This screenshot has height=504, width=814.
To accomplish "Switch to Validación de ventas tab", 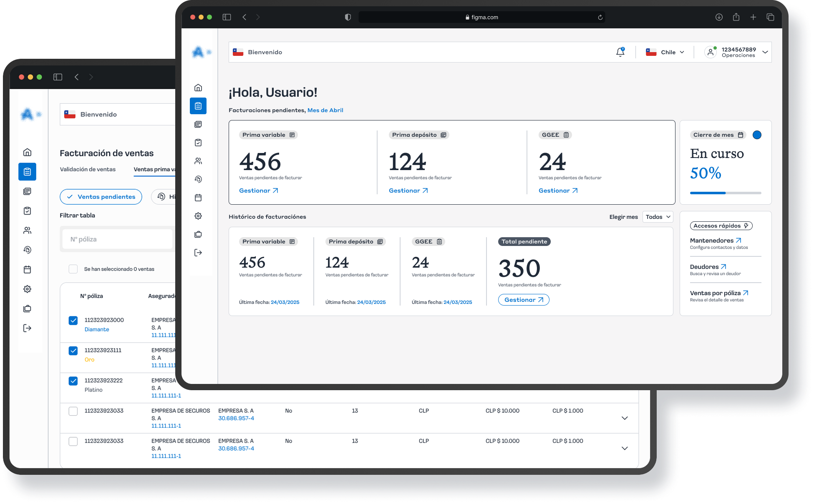I will pyautogui.click(x=88, y=169).
